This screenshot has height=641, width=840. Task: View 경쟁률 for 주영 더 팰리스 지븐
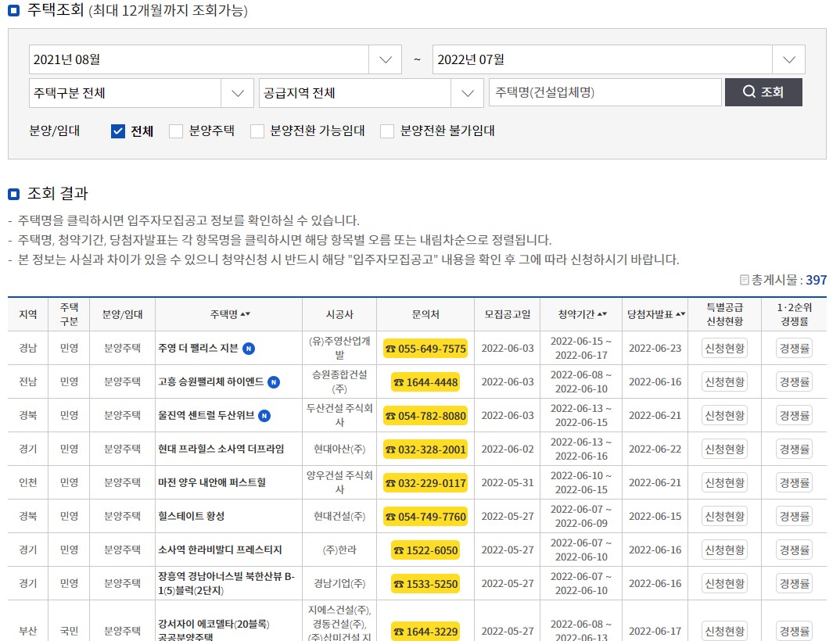click(x=795, y=349)
